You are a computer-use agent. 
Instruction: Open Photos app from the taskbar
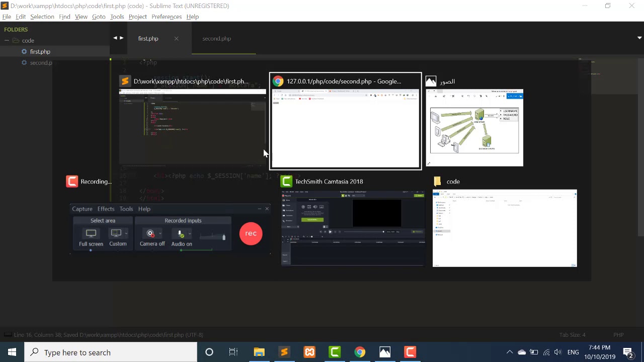coord(385,352)
